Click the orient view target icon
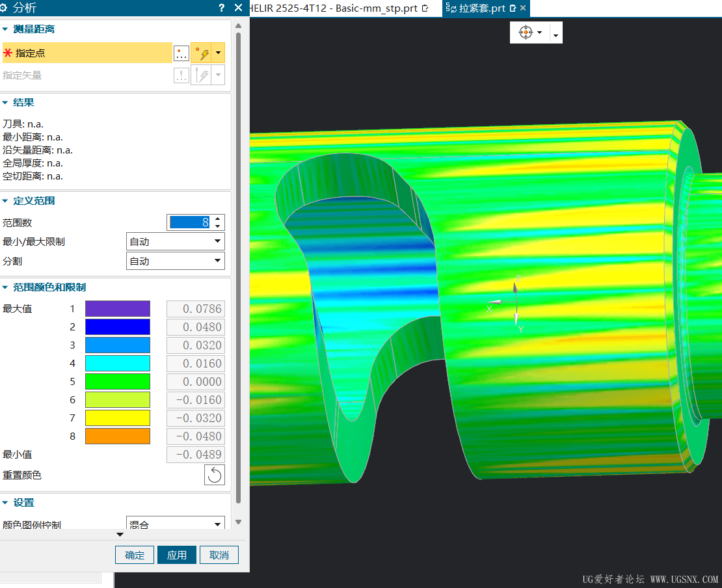The image size is (722, 588). click(x=526, y=33)
